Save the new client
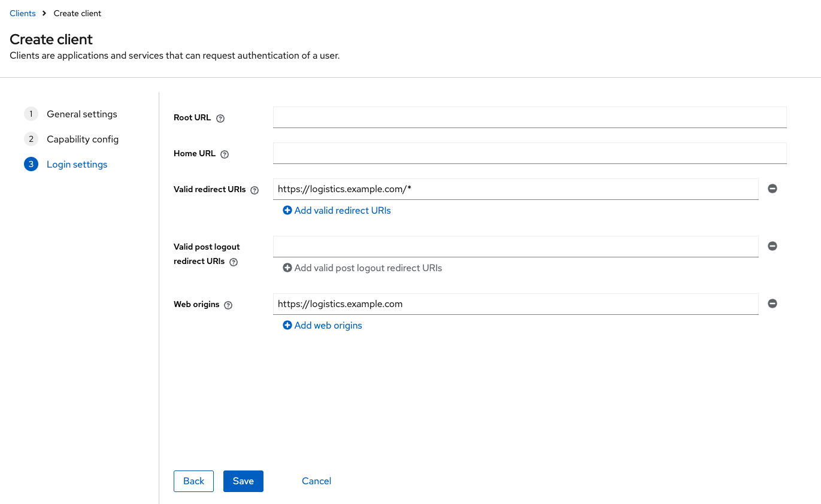Screen dimensions: 821x504 (x=243, y=481)
